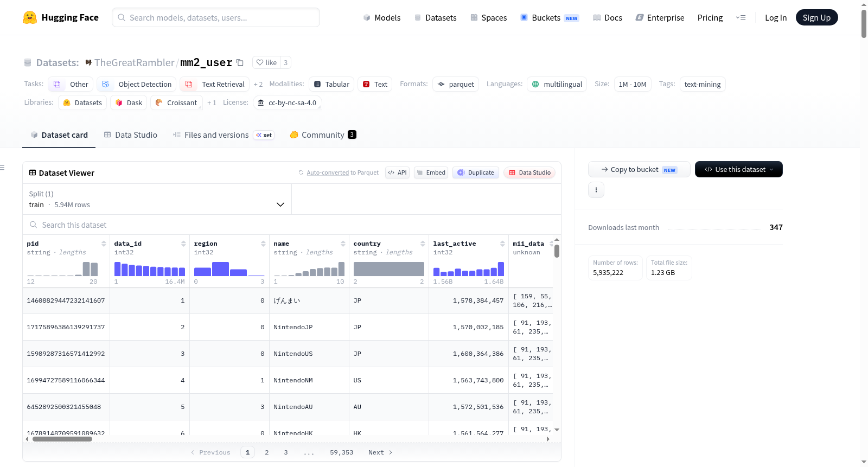The image size is (868, 467).
Task: Click the Embed button
Action: coord(431,172)
